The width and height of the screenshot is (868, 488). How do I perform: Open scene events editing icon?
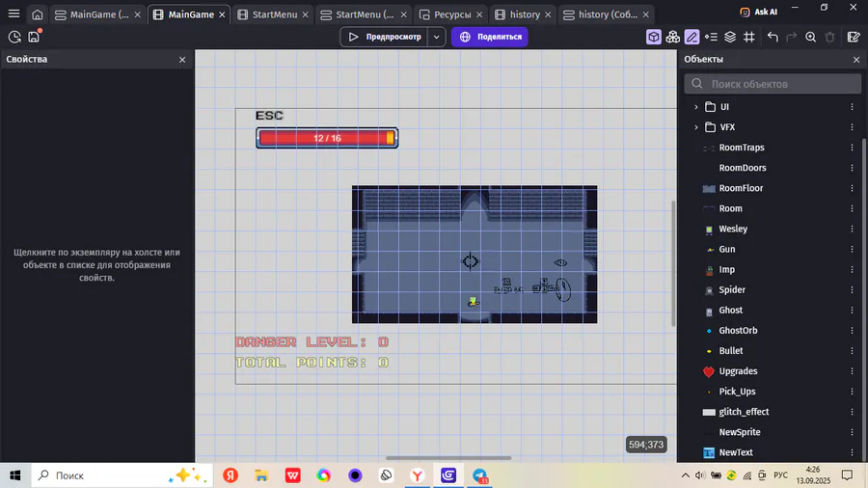click(x=854, y=37)
